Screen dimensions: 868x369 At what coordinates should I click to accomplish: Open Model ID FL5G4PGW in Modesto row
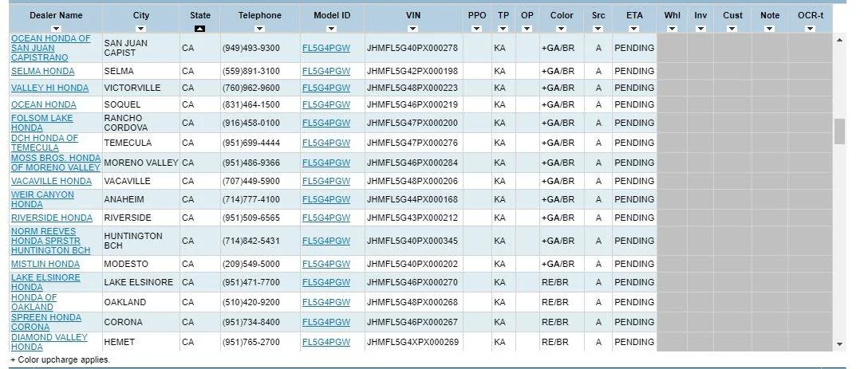point(326,264)
